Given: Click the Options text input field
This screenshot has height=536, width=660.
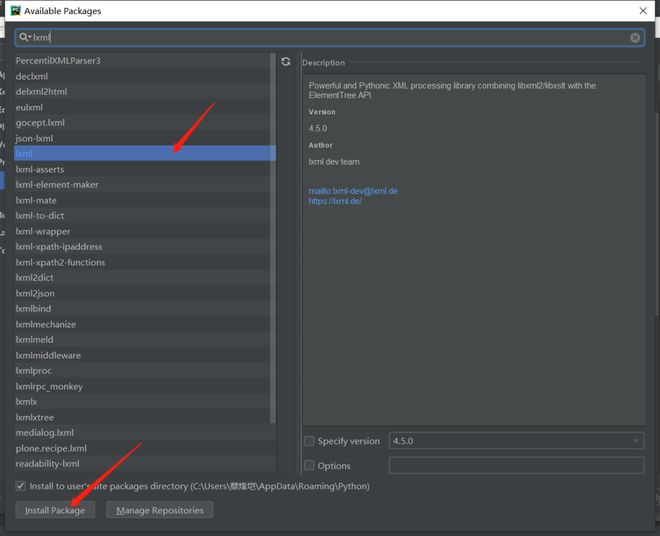Looking at the screenshot, I should (516, 465).
